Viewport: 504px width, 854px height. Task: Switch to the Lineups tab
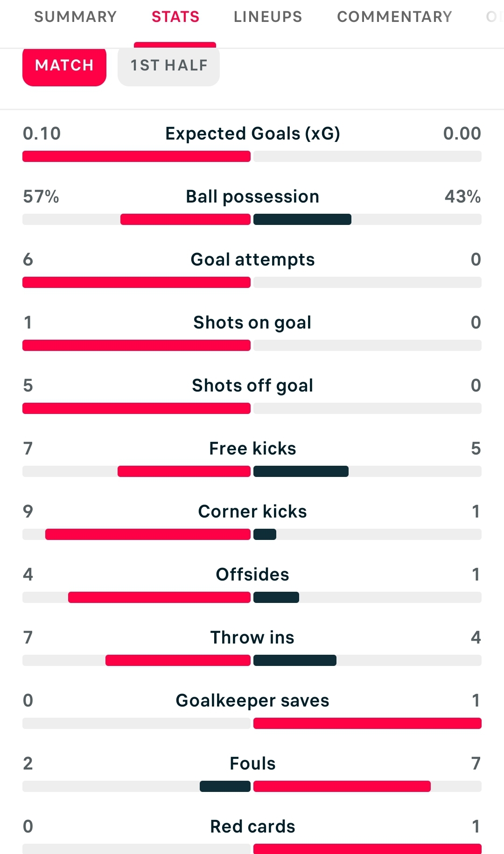pyautogui.click(x=268, y=17)
